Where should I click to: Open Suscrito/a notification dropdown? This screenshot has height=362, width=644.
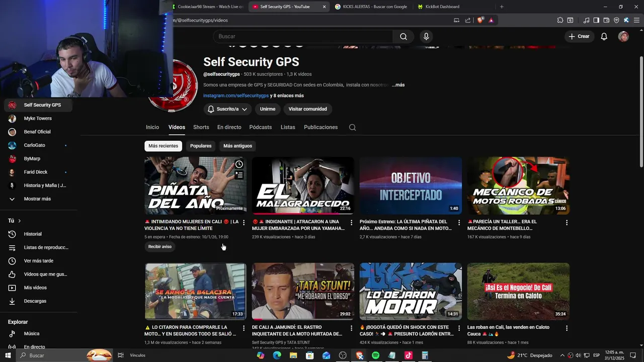227,109
